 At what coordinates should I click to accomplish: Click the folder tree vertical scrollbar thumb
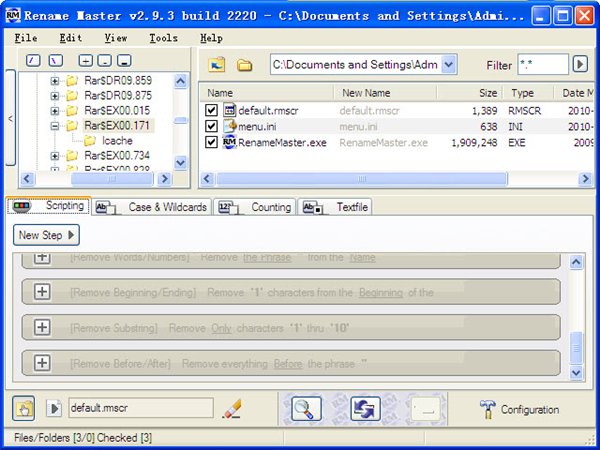(x=181, y=121)
